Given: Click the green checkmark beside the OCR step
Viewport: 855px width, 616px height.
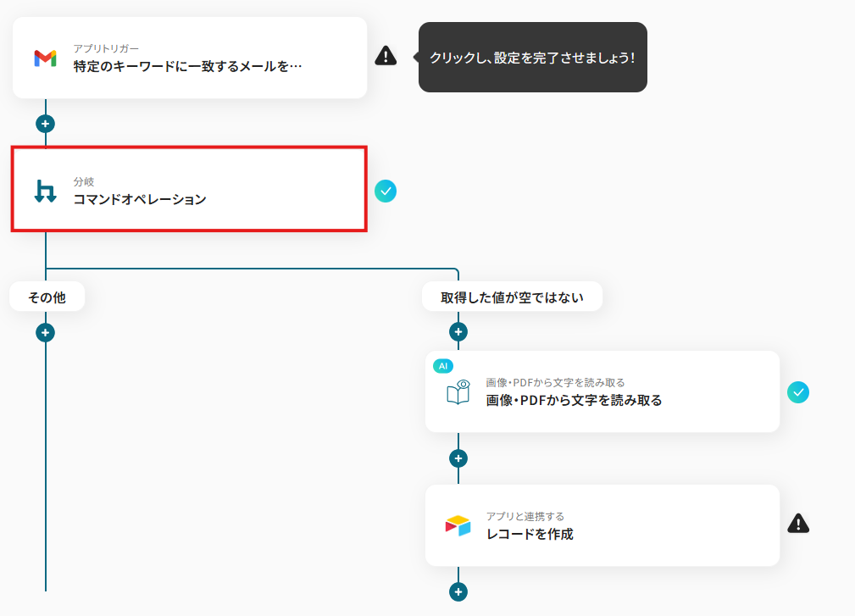Looking at the screenshot, I should coord(798,392).
